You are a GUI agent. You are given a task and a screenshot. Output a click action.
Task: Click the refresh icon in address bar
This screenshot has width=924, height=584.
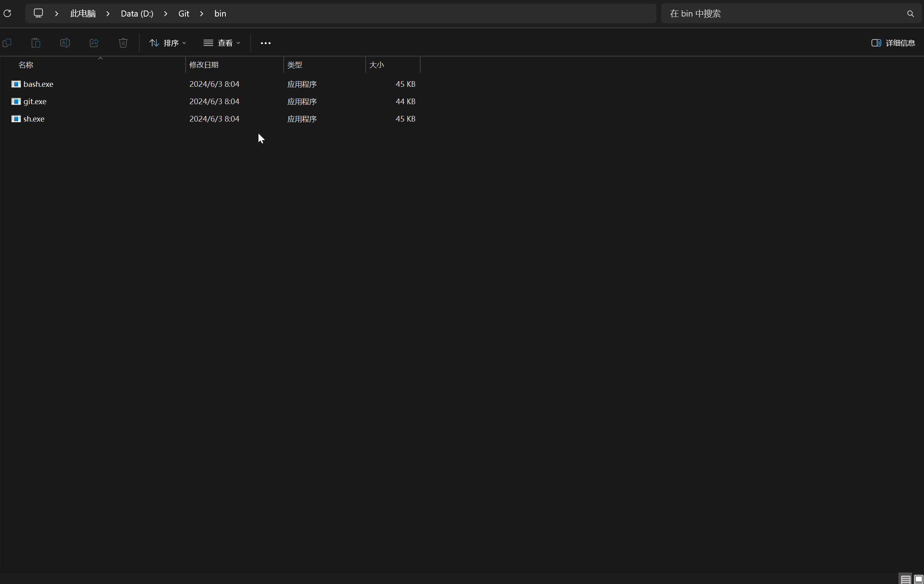(7, 13)
